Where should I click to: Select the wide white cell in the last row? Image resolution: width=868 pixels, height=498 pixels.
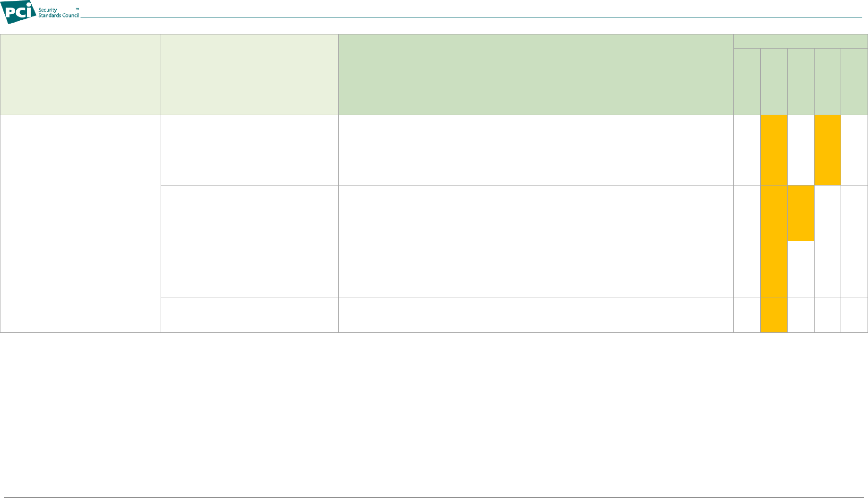[536, 315]
